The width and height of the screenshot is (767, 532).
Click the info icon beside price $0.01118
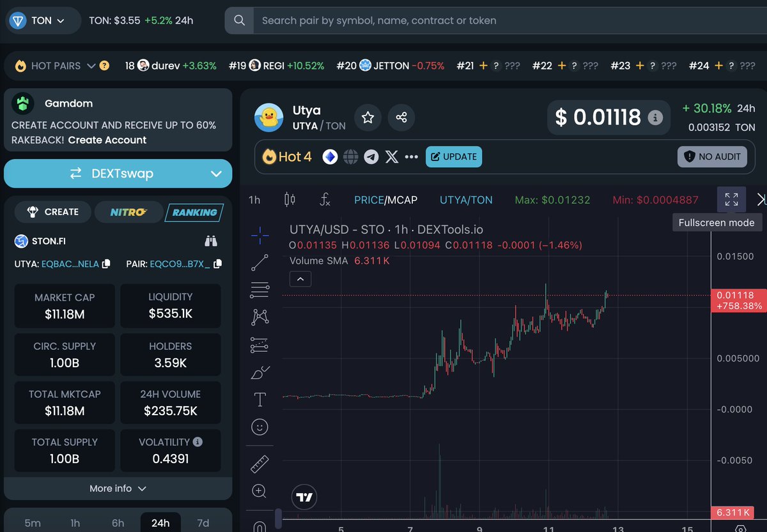click(x=655, y=118)
